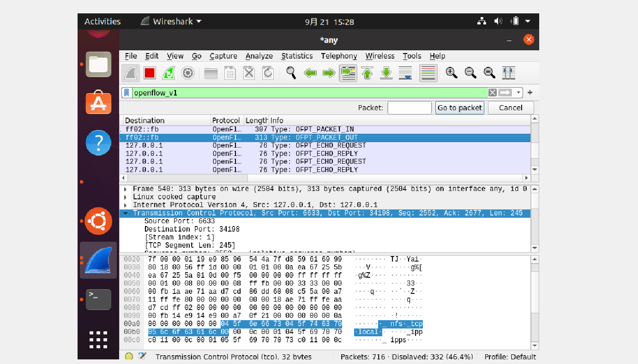Apply the display filter with the arrow icon

tap(506, 93)
